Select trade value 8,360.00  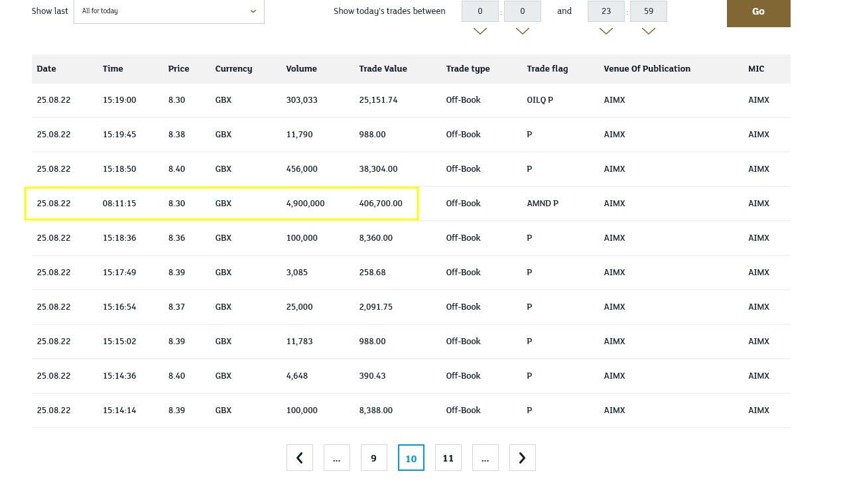tap(376, 238)
